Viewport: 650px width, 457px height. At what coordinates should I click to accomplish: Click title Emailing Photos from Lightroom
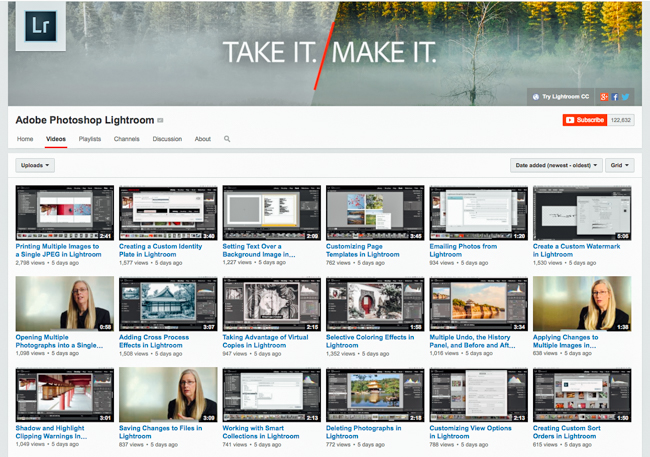pos(463,250)
